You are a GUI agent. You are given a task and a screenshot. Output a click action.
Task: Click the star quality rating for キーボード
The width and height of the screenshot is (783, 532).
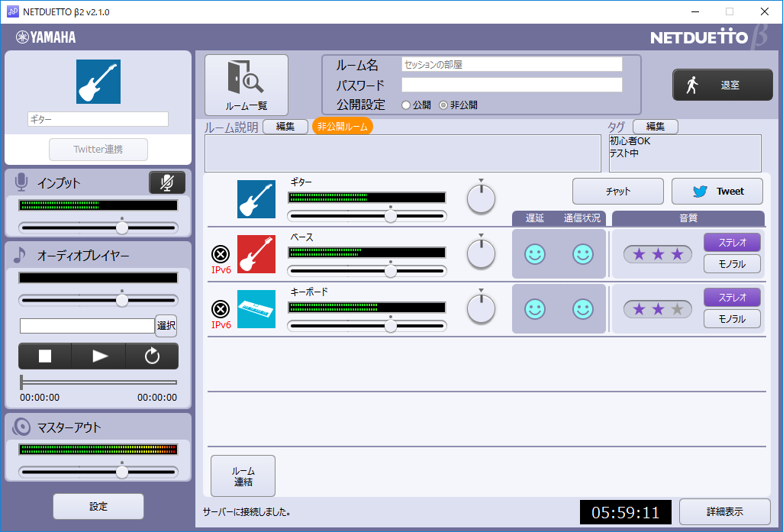[x=658, y=309]
